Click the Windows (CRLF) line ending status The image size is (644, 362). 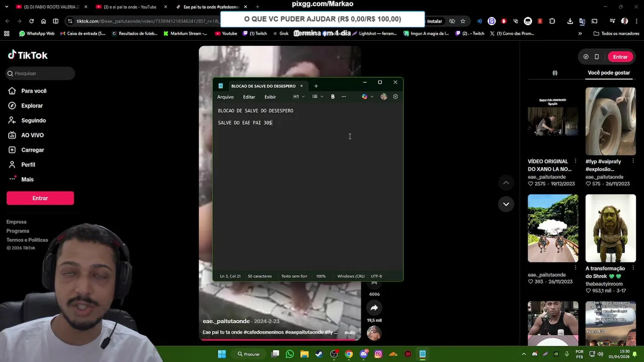click(351, 276)
